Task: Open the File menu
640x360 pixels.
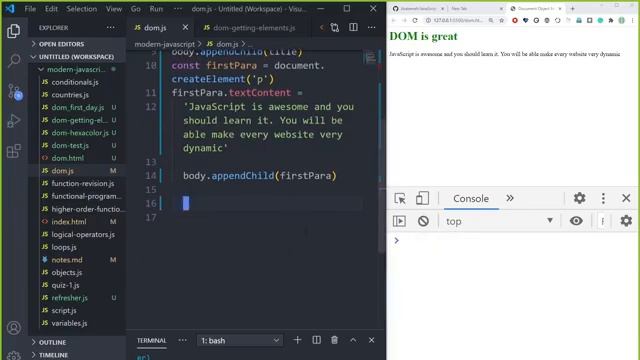Action: (x=30, y=9)
